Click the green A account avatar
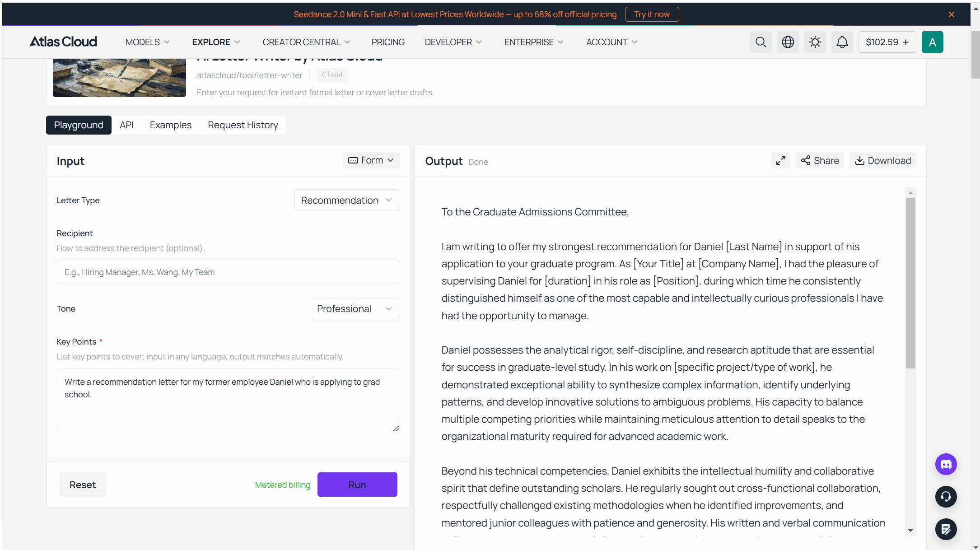The width and height of the screenshot is (980, 550). click(x=932, y=42)
